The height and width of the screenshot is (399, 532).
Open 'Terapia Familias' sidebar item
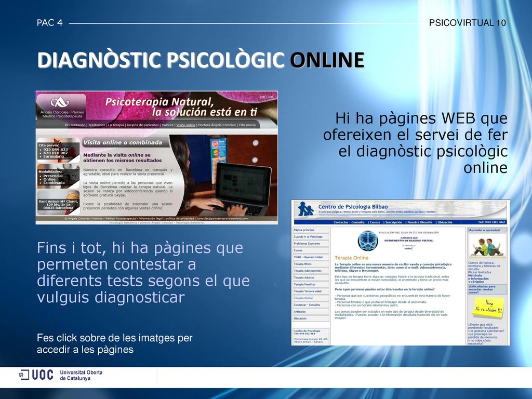click(x=311, y=284)
